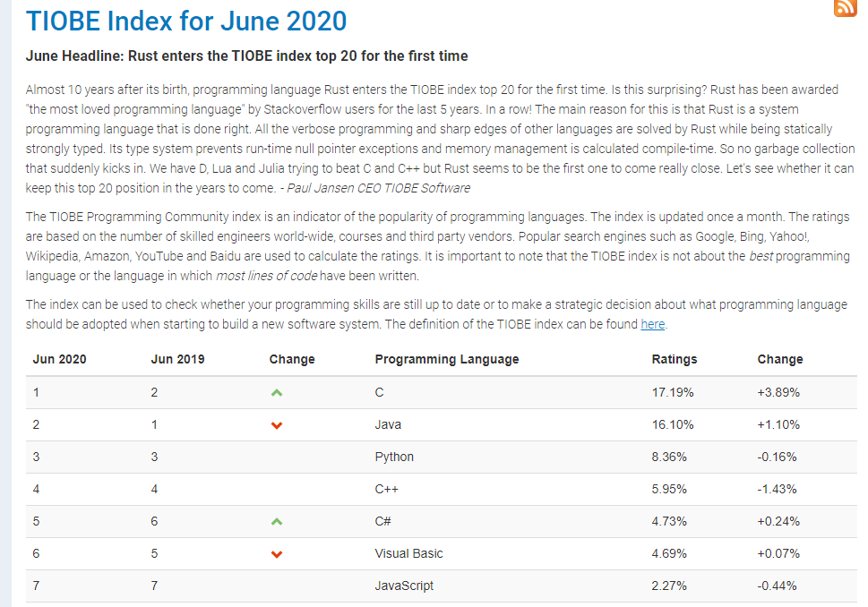Click the -1.43% change for C++
The image size is (868, 607).
(x=778, y=489)
